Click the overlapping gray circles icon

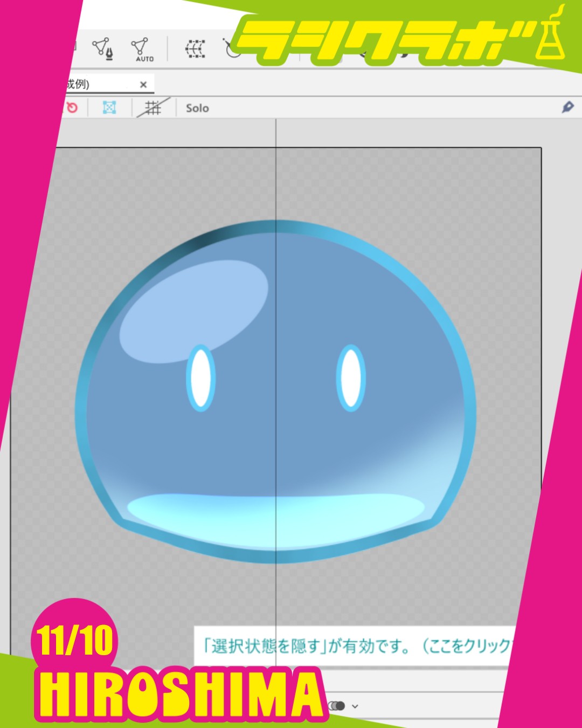(x=338, y=706)
